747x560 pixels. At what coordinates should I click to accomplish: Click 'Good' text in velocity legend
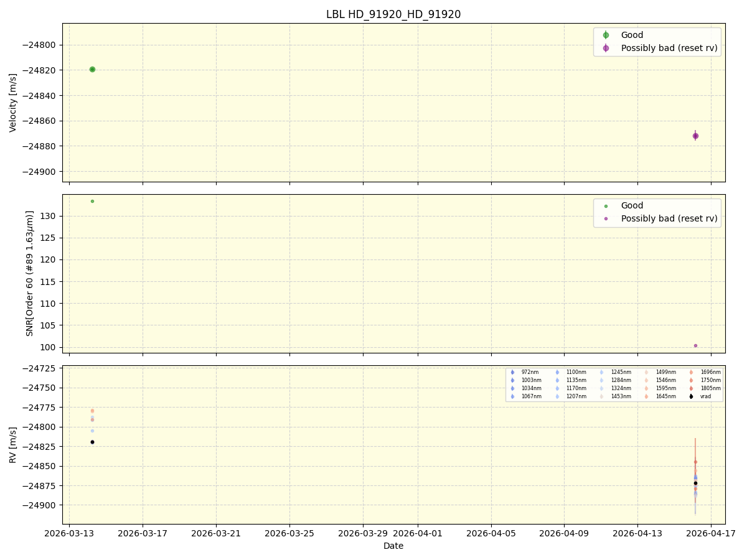tap(632, 35)
